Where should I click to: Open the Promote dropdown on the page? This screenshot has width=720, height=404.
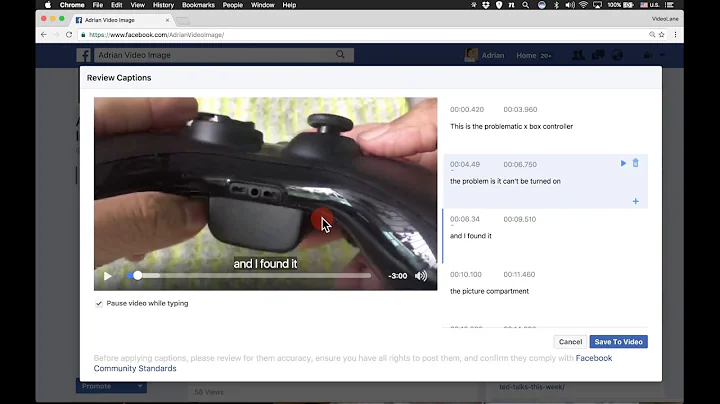click(x=111, y=386)
